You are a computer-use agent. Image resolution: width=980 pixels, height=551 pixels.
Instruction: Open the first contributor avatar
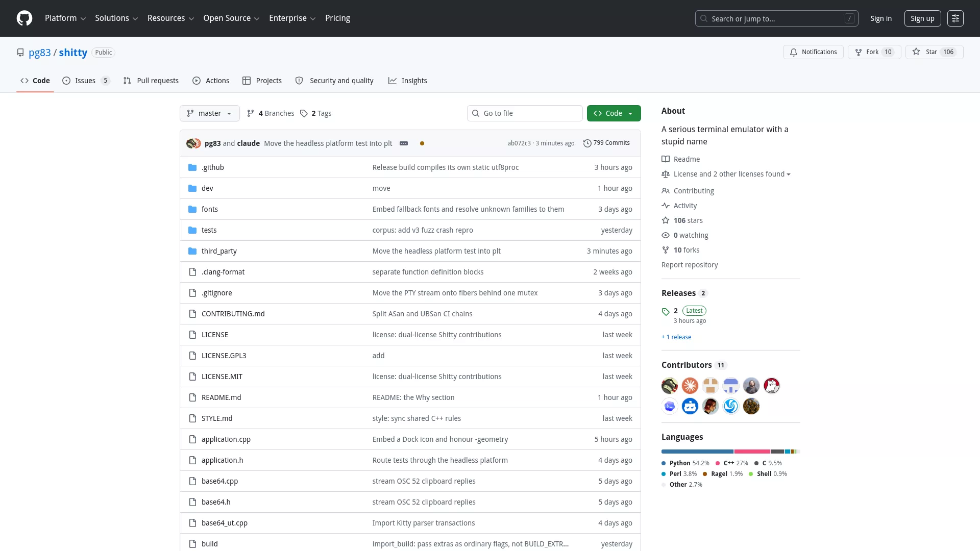(x=670, y=386)
